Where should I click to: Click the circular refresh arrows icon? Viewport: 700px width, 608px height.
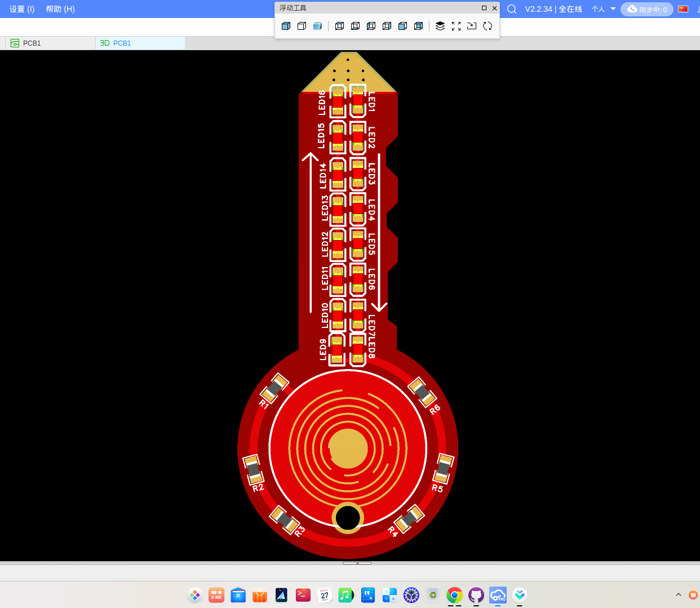tap(488, 26)
